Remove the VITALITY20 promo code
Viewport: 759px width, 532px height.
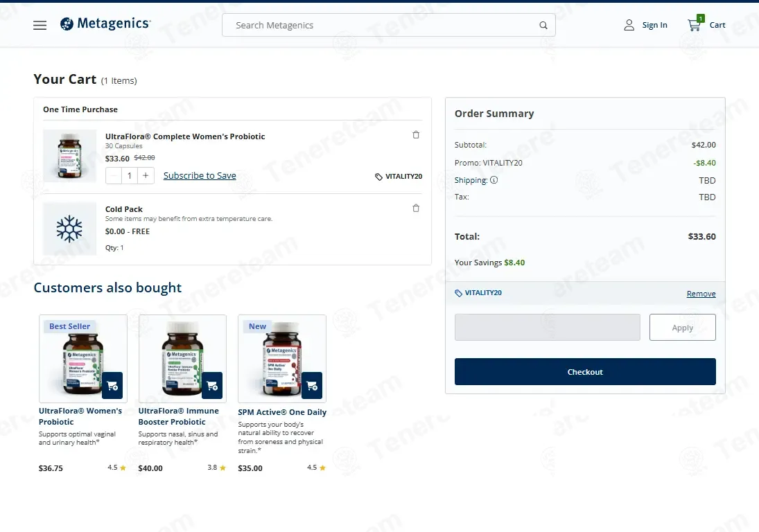click(x=701, y=294)
